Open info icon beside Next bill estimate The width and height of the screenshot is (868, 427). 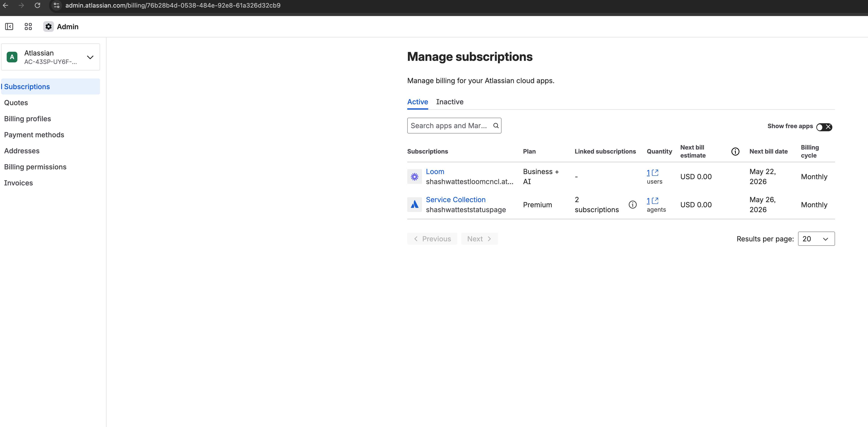pos(735,152)
